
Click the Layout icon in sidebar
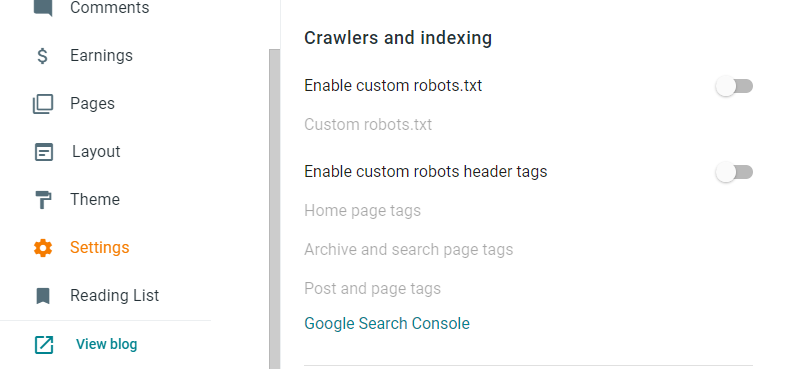click(x=43, y=152)
